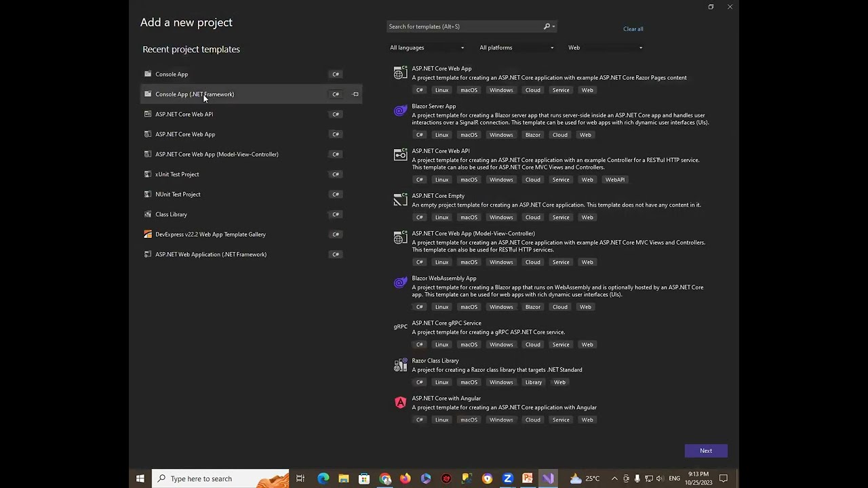
Task: Open File Explorer from the taskbar
Action: (344, 479)
